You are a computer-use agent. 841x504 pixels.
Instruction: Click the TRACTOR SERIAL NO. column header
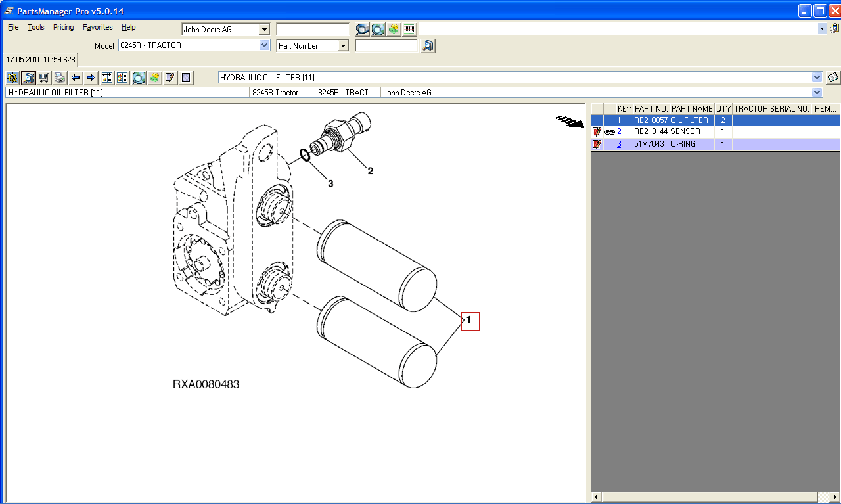point(771,108)
